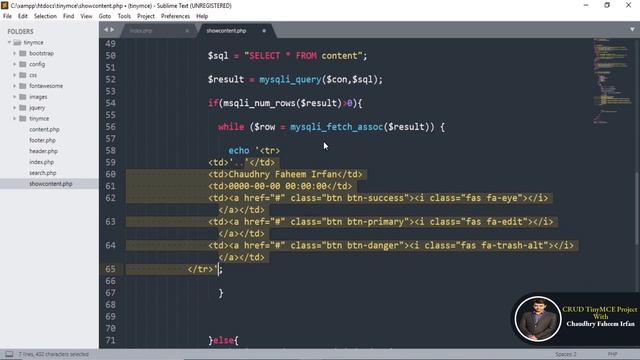Click the mysqli_fetch_assoc function name

tap(337, 127)
